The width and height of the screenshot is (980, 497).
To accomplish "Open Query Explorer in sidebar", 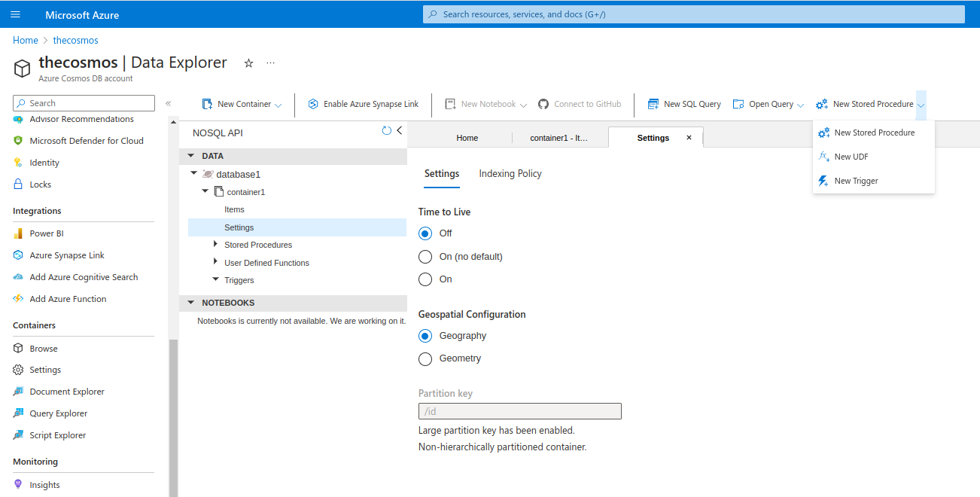I will (x=59, y=413).
